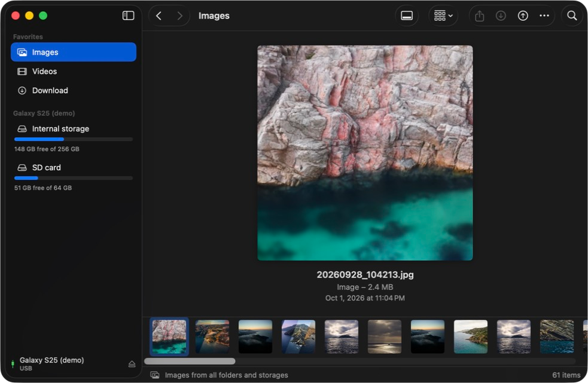
Task: Eject the Galaxy S25 device
Action: (132, 364)
